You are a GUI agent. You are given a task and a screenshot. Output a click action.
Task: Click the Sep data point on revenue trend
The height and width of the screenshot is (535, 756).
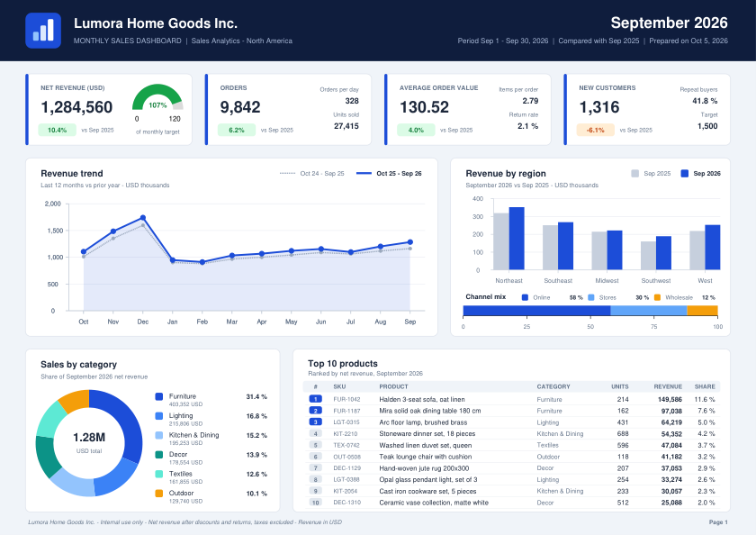coord(410,242)
